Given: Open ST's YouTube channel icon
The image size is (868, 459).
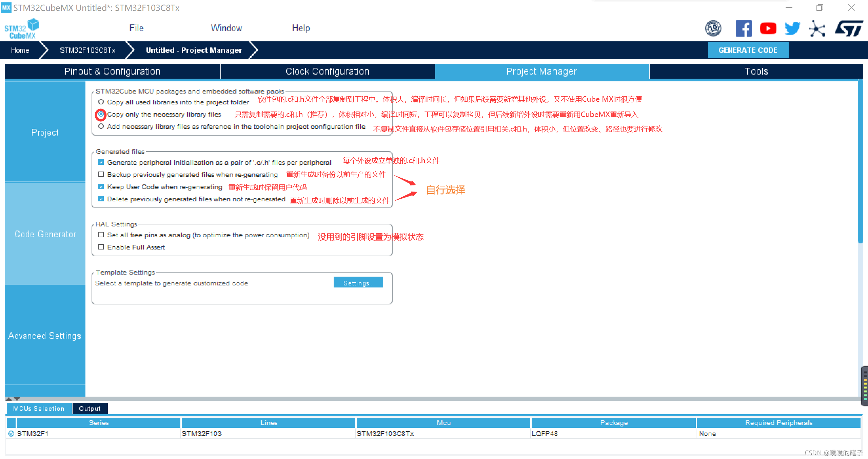Looking at the screenshot, I should coord(768,28).
